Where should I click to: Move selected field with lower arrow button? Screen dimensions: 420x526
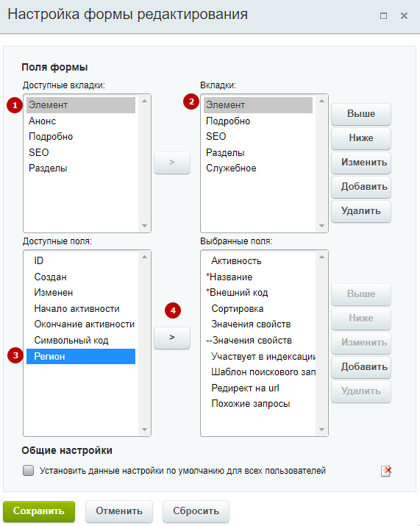tap(172, 338)
